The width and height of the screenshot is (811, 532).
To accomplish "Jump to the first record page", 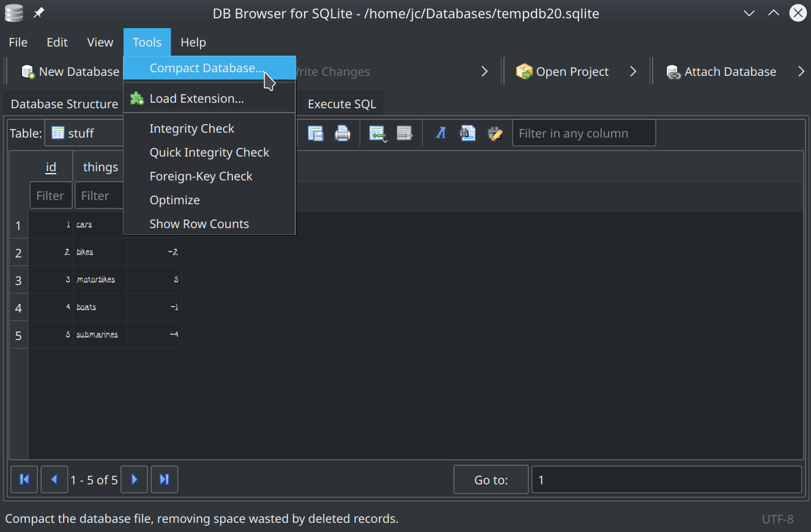I will 24,479.
